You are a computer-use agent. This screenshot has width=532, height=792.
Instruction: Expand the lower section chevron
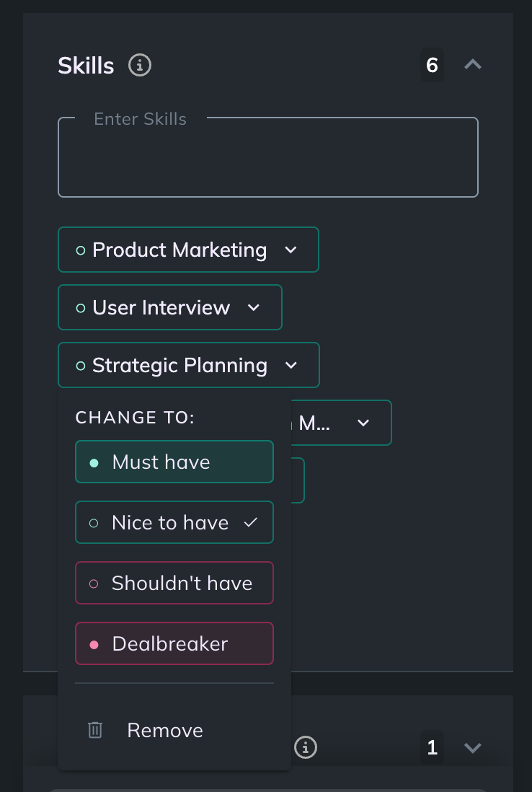tap(472, 747)
